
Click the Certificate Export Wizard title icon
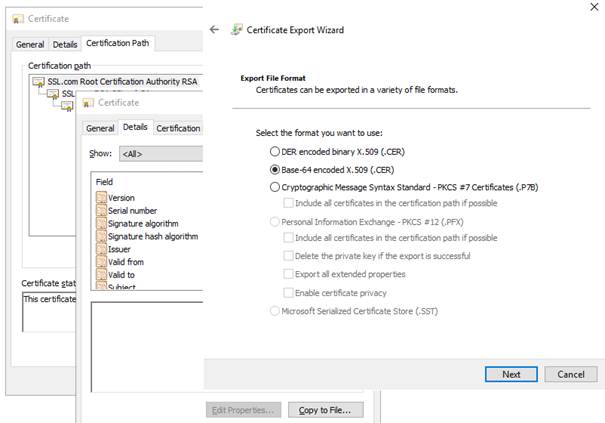[237, 30]
